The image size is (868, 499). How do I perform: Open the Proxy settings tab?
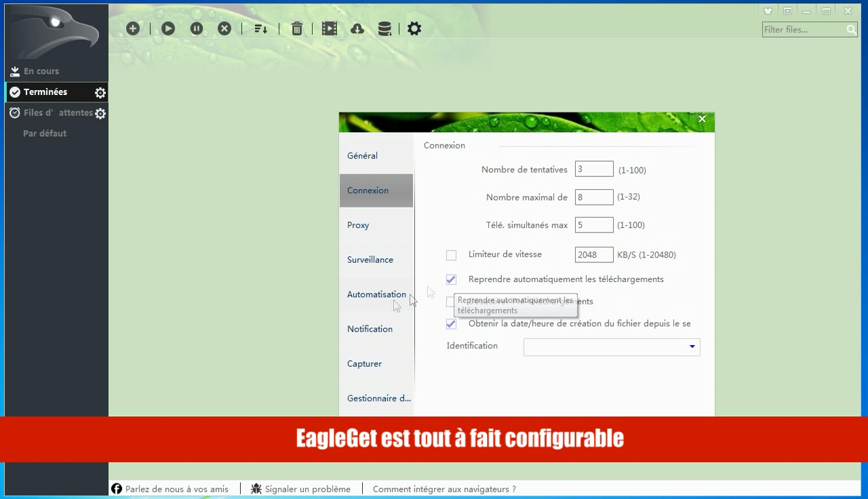tap(376, 225)
